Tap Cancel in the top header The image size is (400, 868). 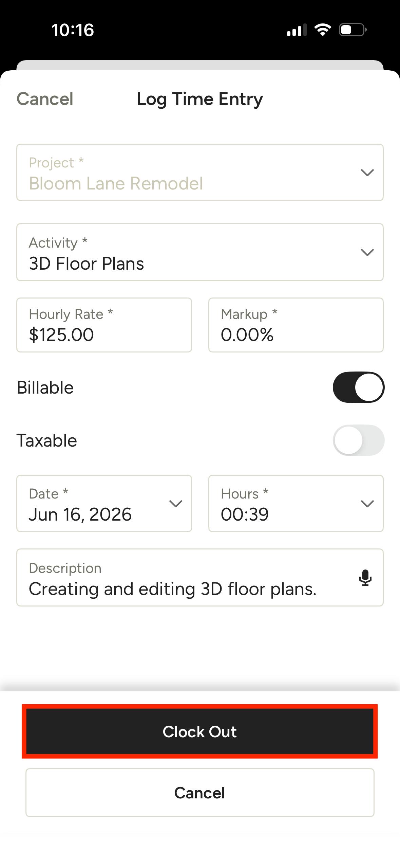point(45,99)
